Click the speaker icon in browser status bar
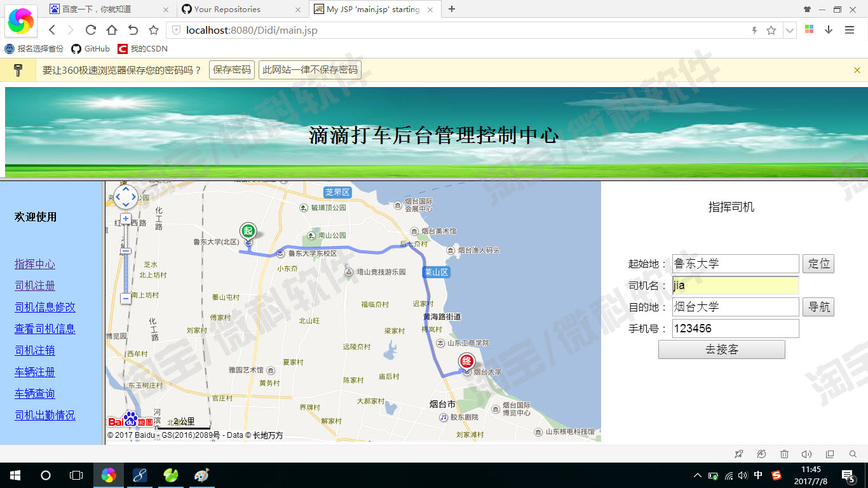 807,454
